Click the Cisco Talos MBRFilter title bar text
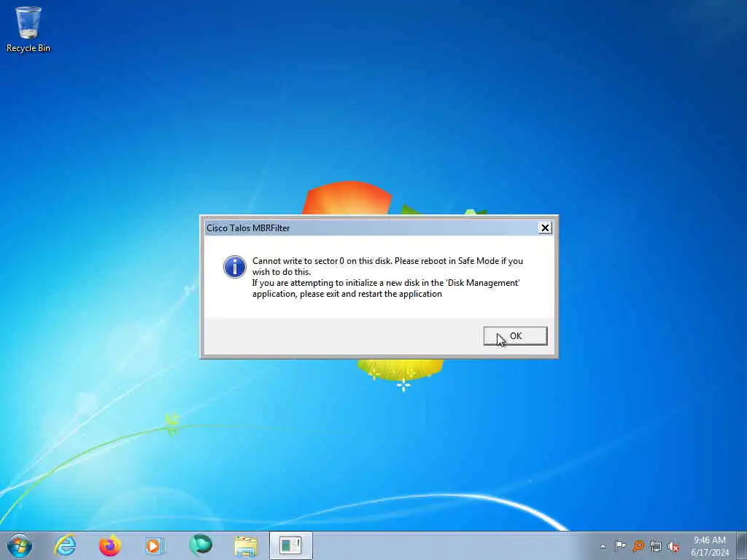The image size is (747, 560). click(x=248, y=228)
